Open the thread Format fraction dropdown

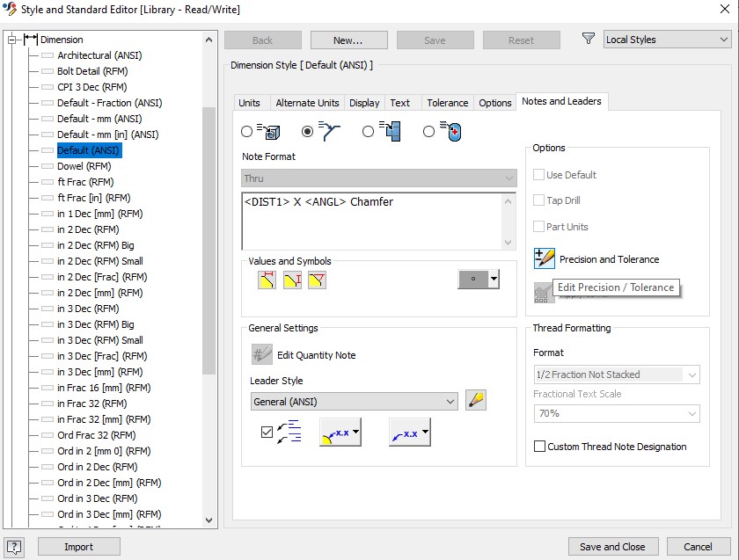617,375
